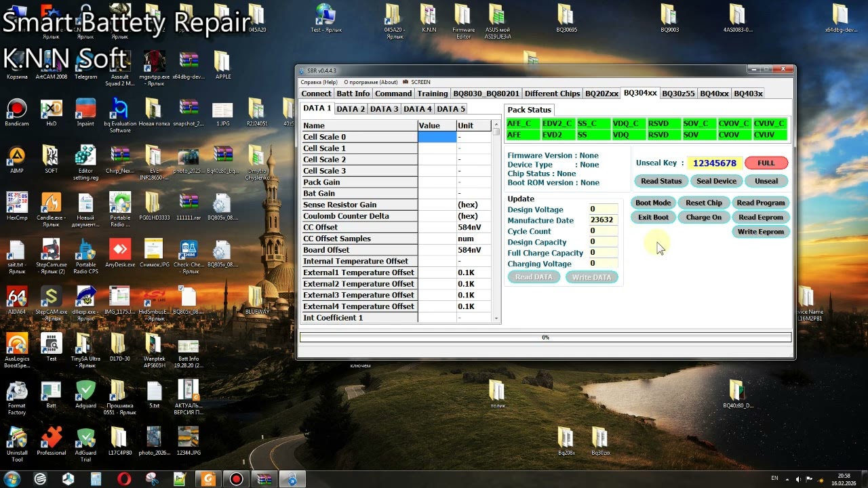Switch to the Batt Info tab
Screen dimensions: 868x488
click(353, 94)
